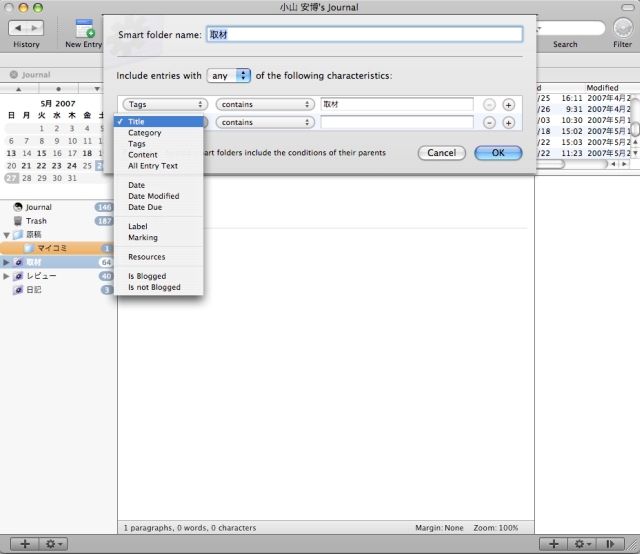
Task: Click the Cancel button
Action: [x=442, y=153]
